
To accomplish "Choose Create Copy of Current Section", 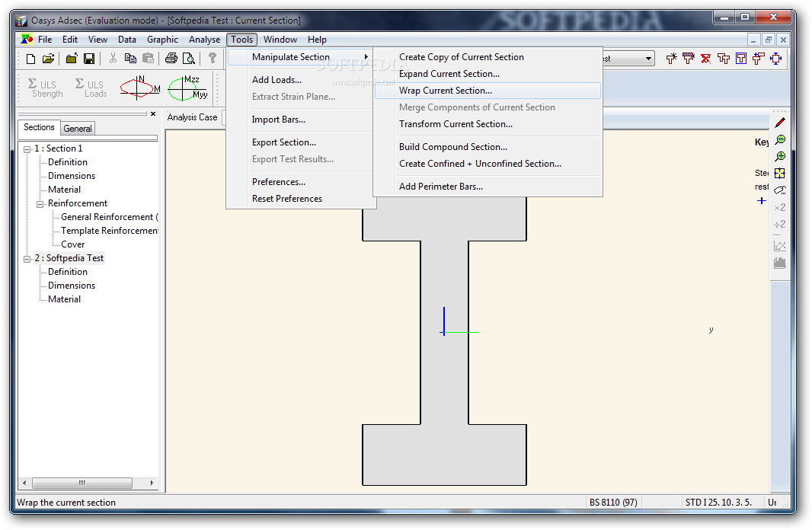I will [488, 57].
